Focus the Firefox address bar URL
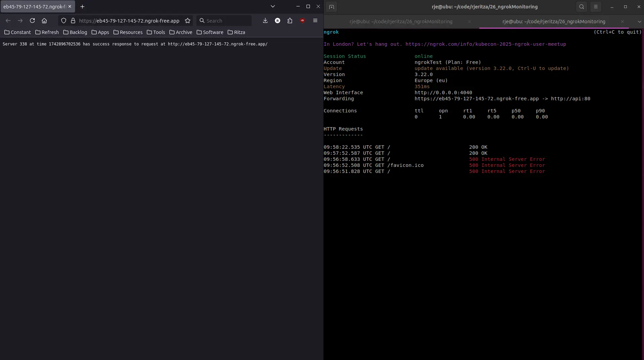 point(129,21)
